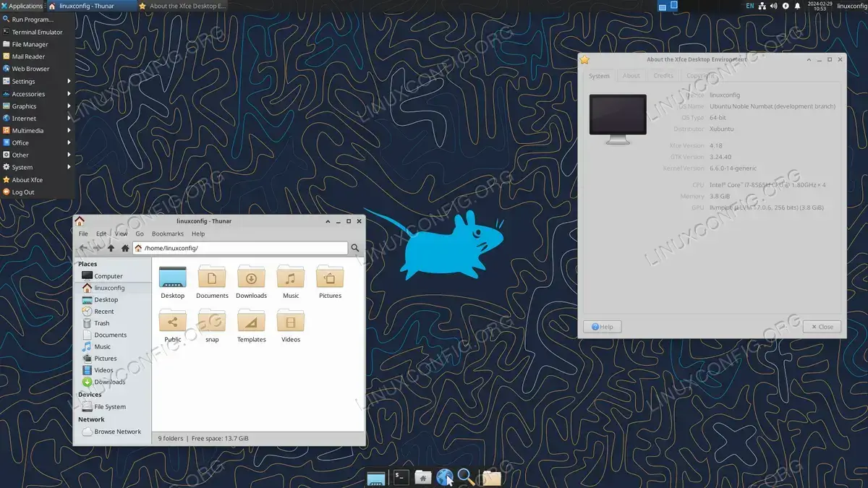Viewport: 868px width, 488px height.
Task: Select the Music folder in Thunar file view
Action: pos(291,283)
